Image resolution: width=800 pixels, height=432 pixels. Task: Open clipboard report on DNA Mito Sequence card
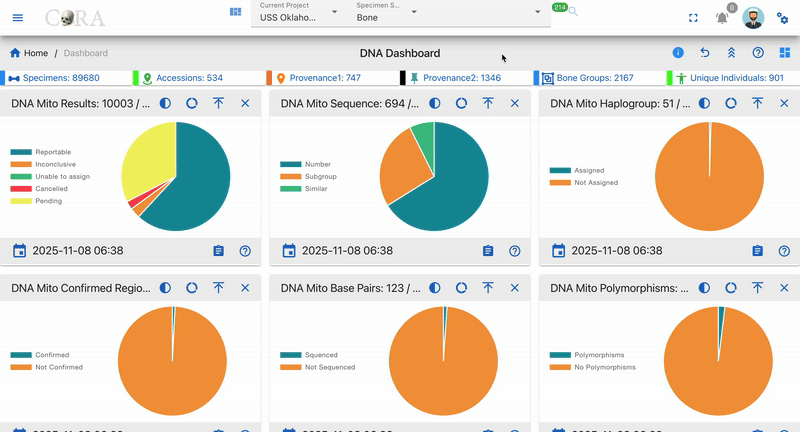pos(488,251)
